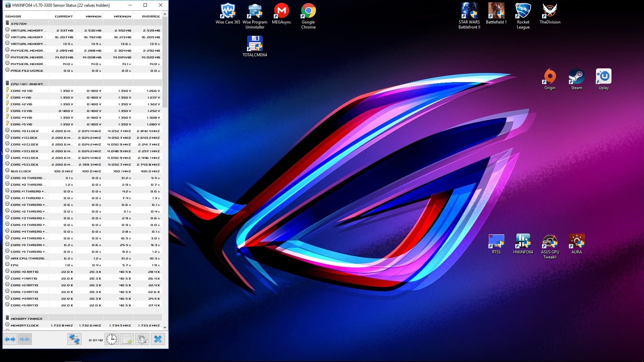Image resolution: width=644 pixels, height=362 pixels.
Task: Select the Core #2 Clock row
Action: point(83,144)
